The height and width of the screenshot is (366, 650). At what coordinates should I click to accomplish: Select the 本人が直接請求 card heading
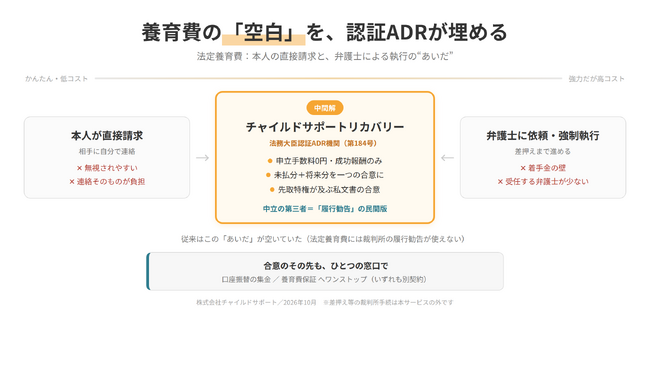pos(107,136)
